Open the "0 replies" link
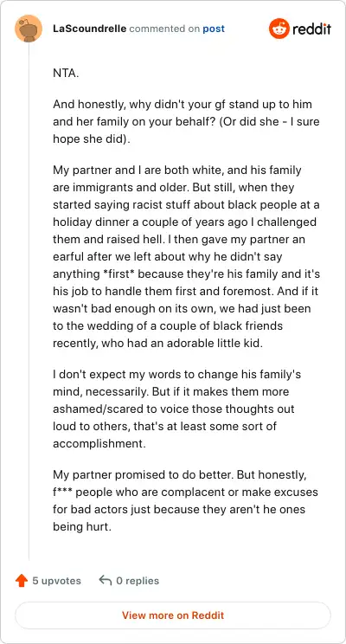The image size is (346, 644). 138,581
